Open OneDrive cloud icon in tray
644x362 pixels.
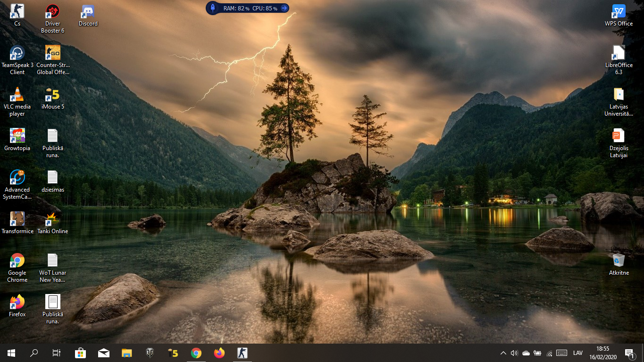[526, 353]
